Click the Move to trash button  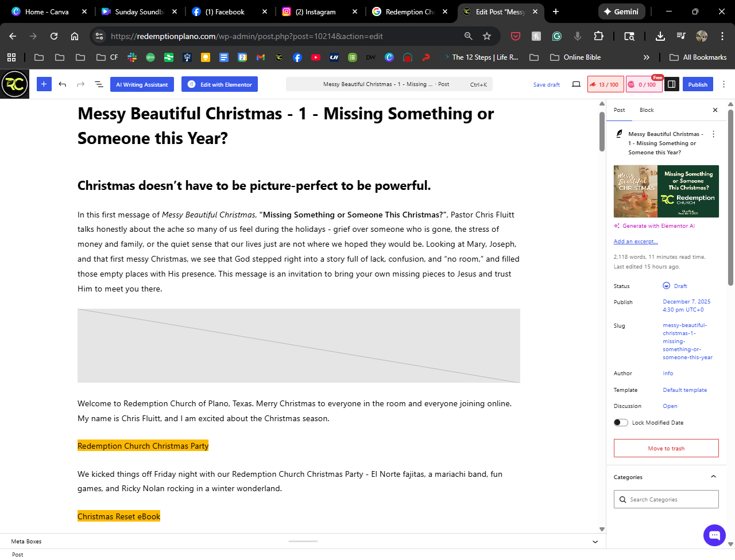tap(666, 448)
